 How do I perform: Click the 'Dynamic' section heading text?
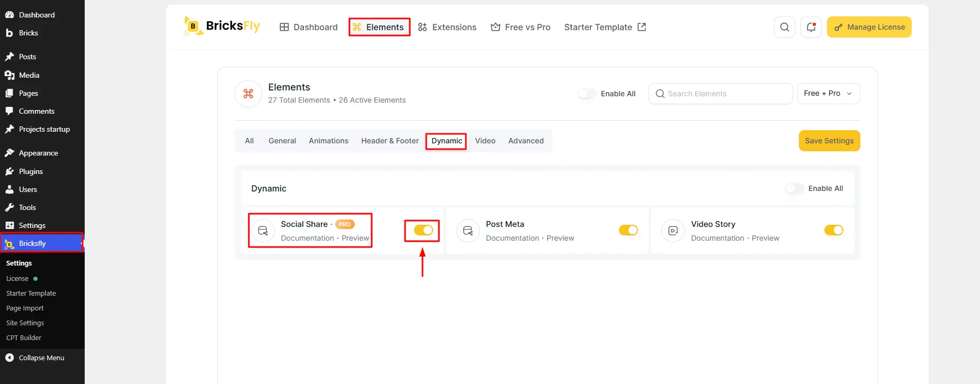tap(269, 188)
